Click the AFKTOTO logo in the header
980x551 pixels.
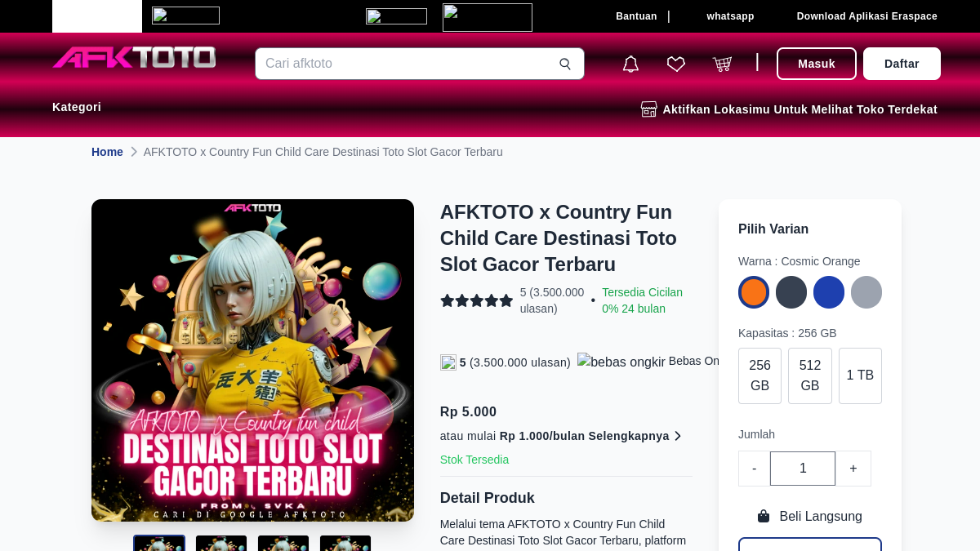135,57
